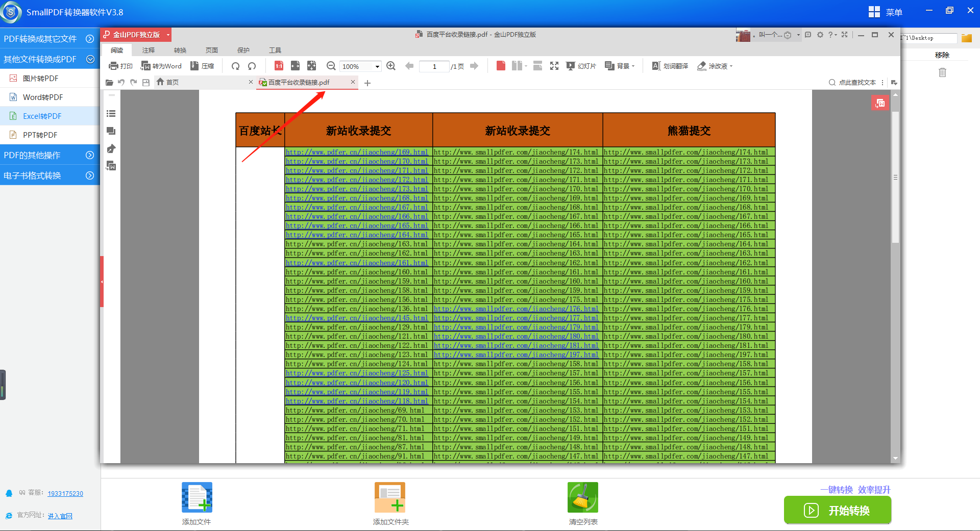This screenshot has width=980, height=531.
Task: Undo the last action in PDF viewer
Action: point(121,82)
